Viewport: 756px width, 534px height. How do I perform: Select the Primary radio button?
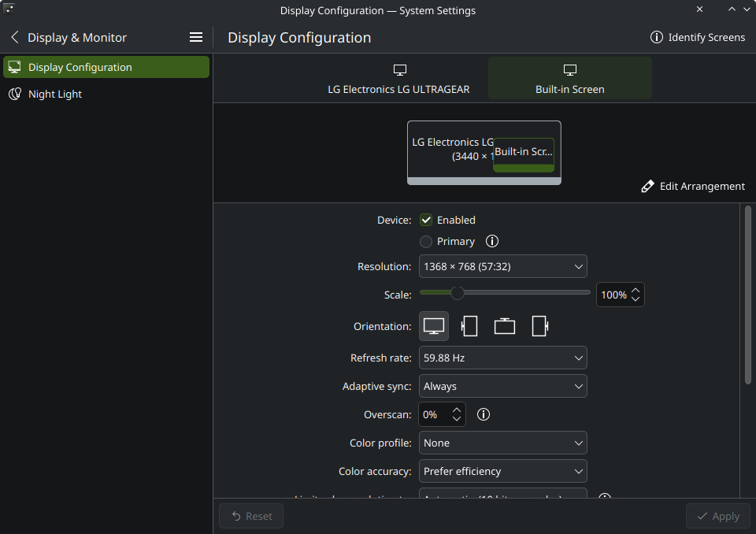(x=426, y=241)
